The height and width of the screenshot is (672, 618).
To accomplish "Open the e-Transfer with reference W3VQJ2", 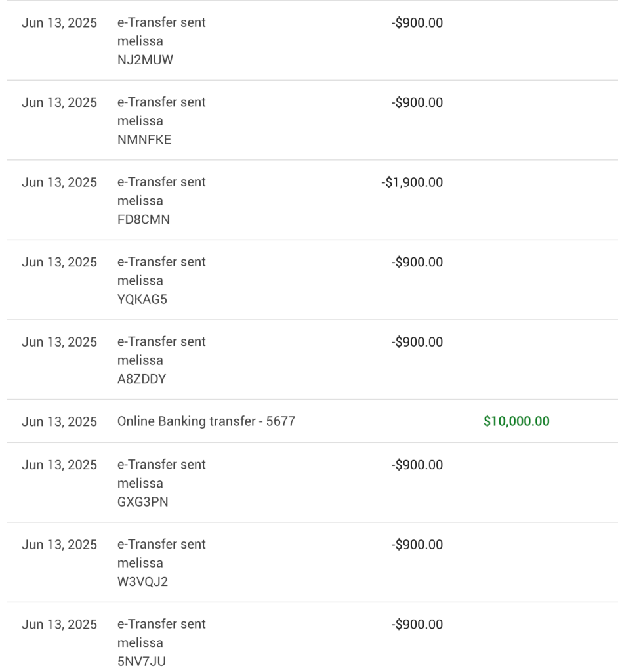I will 312,562.
